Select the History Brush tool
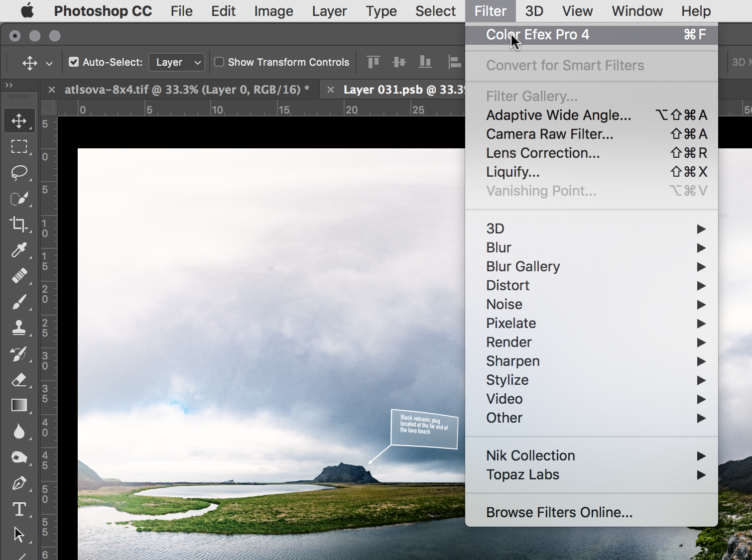 point(19,354)
